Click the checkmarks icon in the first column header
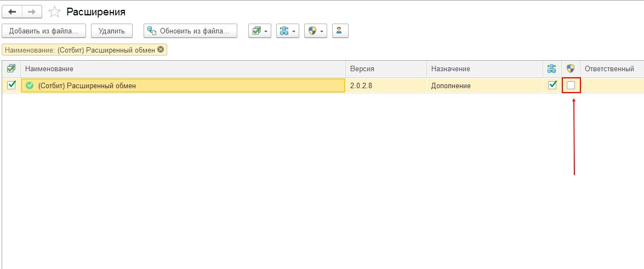This screenshot has width=644, height=269. tap(11, 68)
